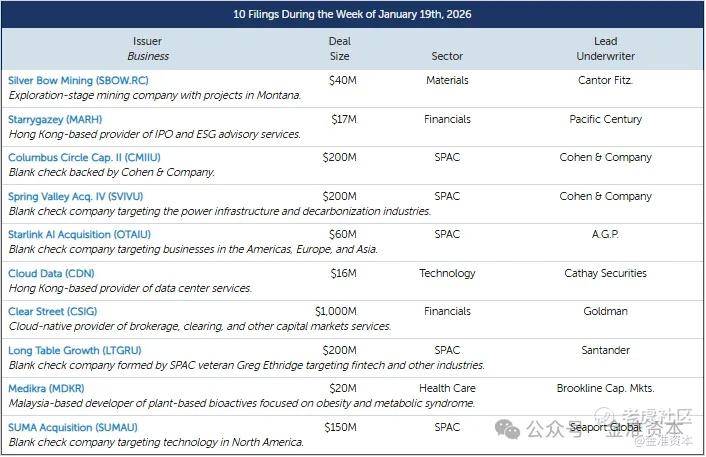The height and width of the screenshot is (457, 706).
Task: Click the WeChat logo watermark icon
Action: tap(511, 428)
